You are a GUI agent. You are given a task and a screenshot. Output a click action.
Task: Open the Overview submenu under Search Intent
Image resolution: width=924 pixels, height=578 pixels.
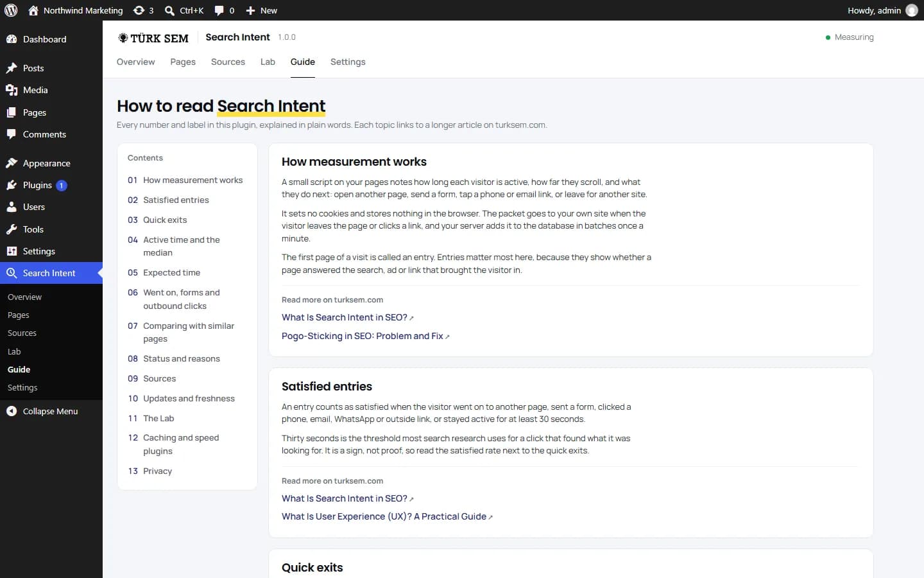point(24,297)
